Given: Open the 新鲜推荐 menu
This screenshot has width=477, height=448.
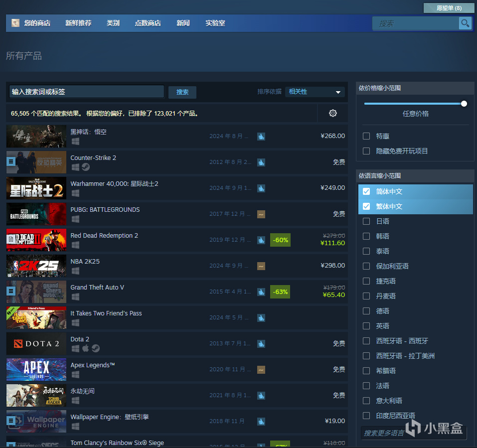Looking at the screenshot, I should pos(78,23).
